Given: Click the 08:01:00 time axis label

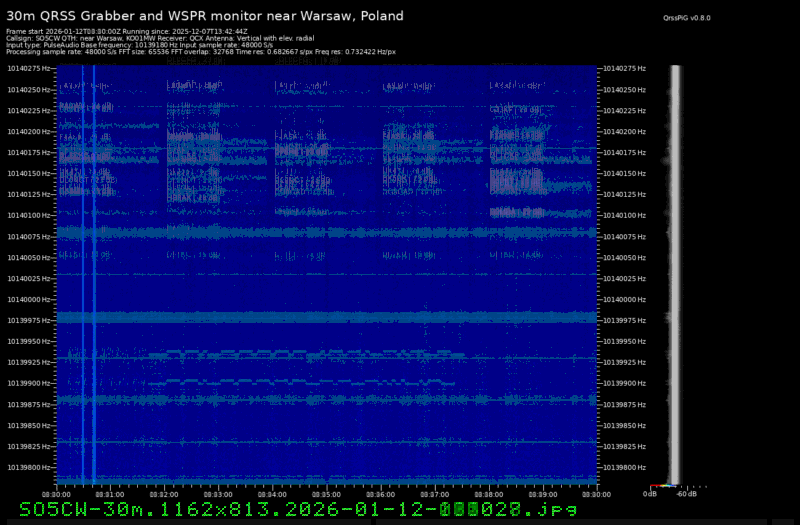Looking at the screenshot, I should 110,494.
